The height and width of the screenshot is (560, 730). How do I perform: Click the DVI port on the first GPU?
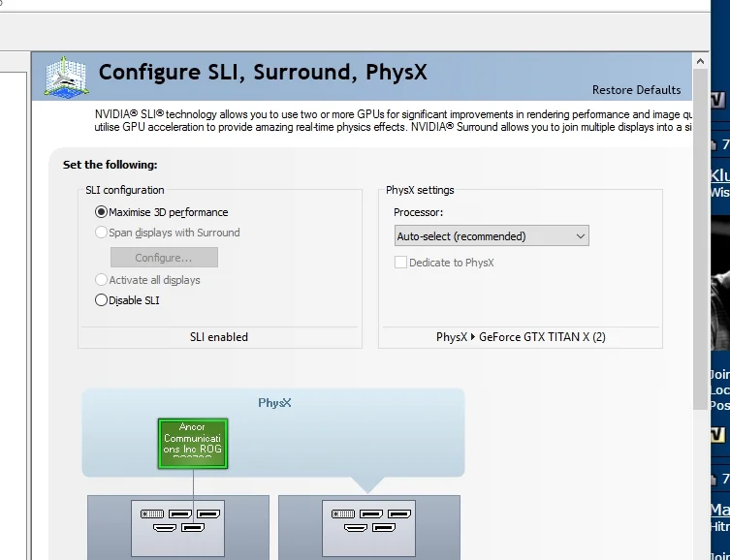click(152, 513)
